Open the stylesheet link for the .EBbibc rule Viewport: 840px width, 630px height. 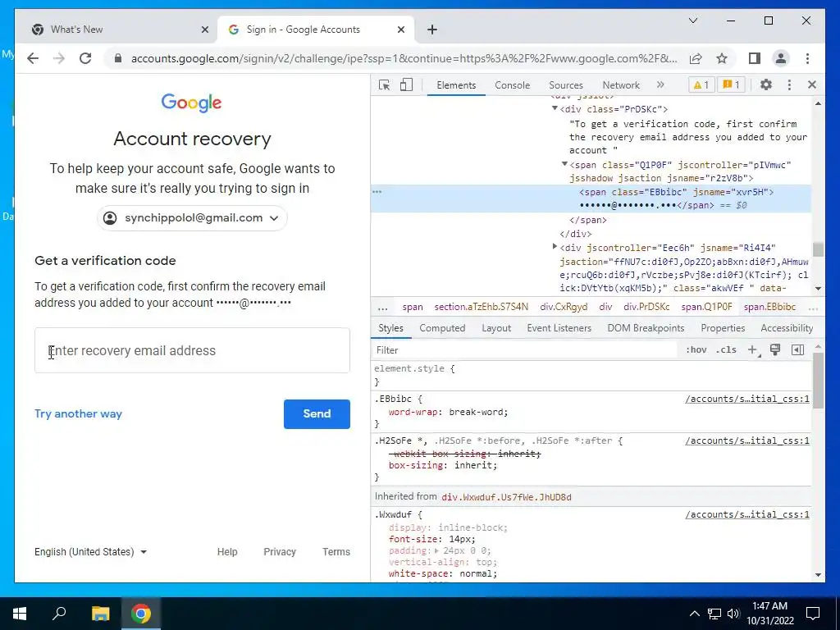click(x=747, y=399)
